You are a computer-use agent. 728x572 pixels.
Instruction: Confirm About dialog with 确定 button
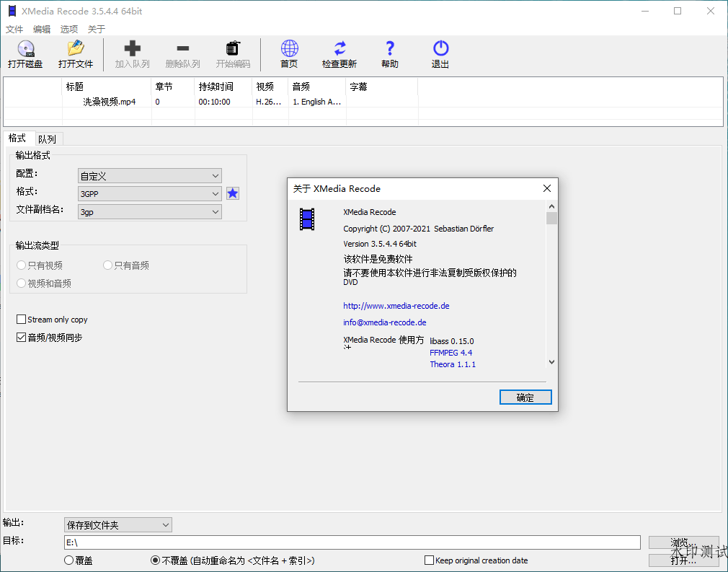(525, 397)
